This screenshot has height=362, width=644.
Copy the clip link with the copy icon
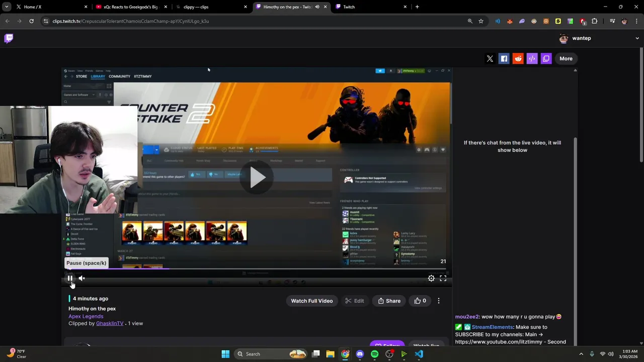coord(546,58)
